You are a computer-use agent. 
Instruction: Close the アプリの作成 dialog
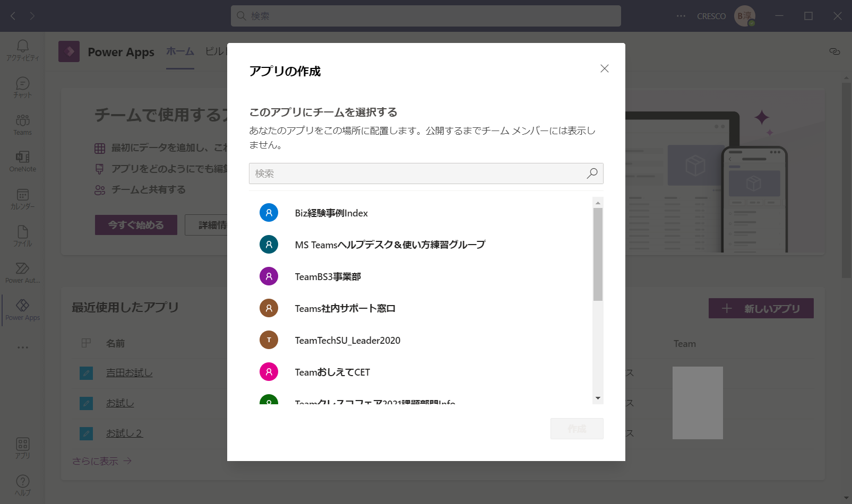[x=604, y=68]
